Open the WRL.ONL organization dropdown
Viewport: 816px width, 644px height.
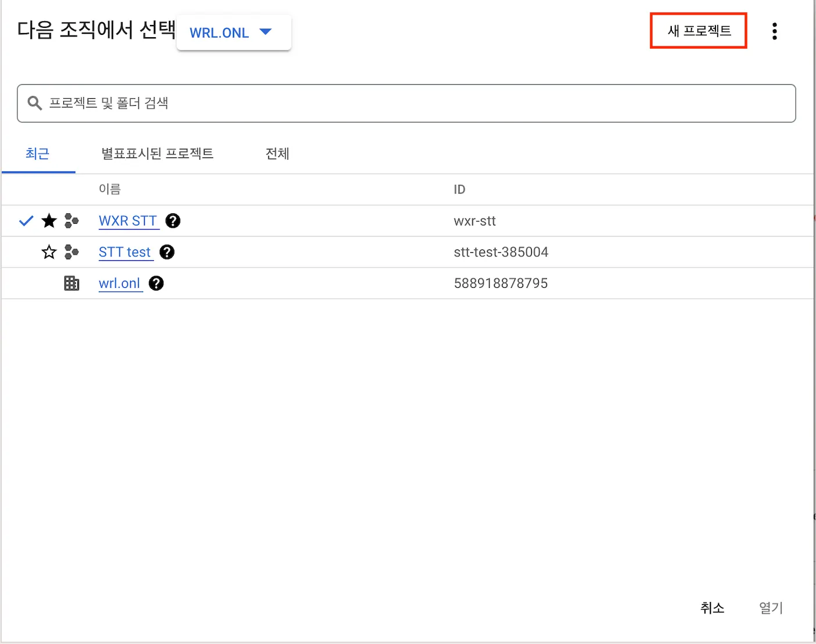coord(234,33)
